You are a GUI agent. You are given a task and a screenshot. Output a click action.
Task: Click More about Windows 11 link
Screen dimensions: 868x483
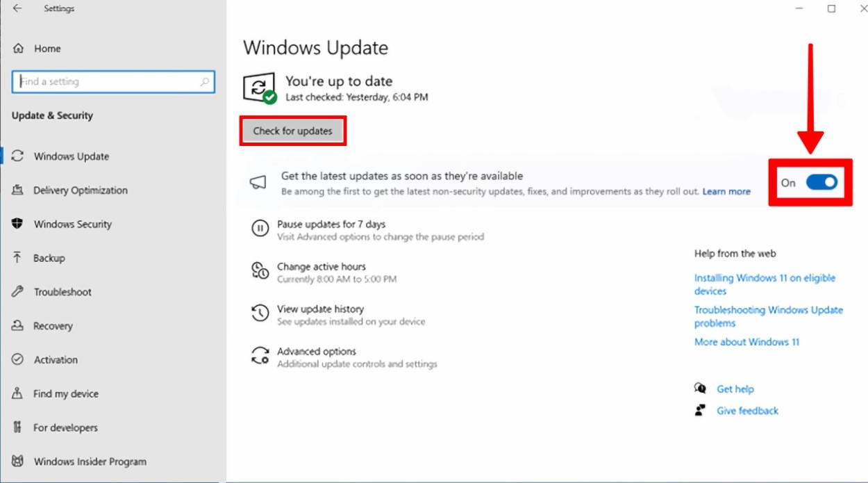746,342
